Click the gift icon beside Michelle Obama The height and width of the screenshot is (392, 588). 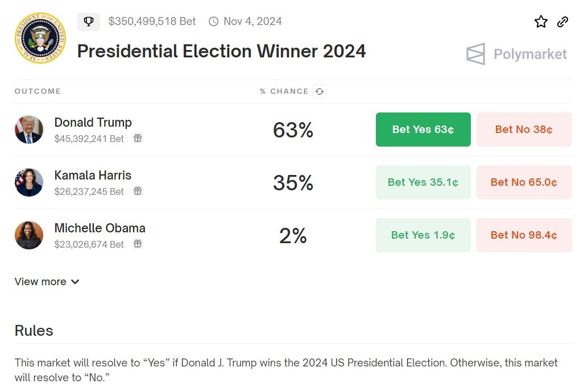[x=138, y=244]
